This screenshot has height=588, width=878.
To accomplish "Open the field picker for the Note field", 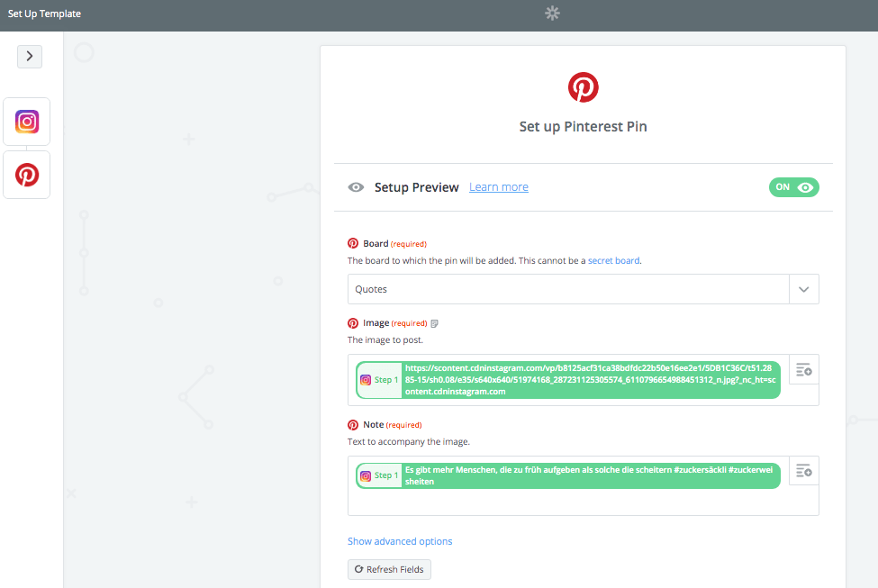I will pyautogui.click(x=803, y=470).
